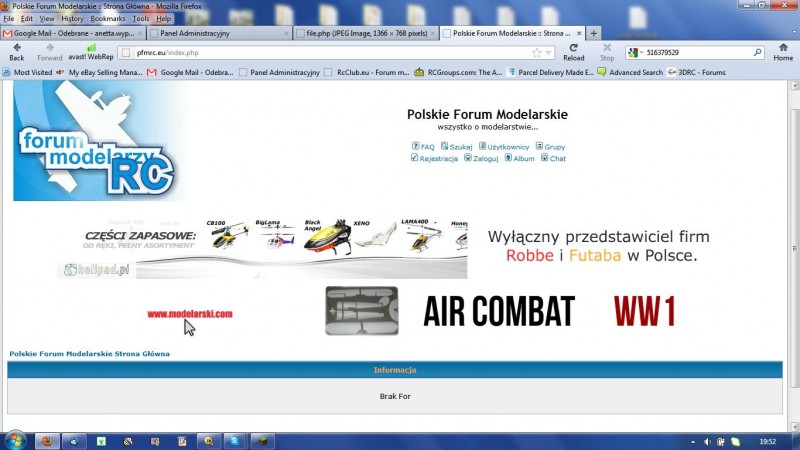Open the forum Chat link

coord(554,158)
